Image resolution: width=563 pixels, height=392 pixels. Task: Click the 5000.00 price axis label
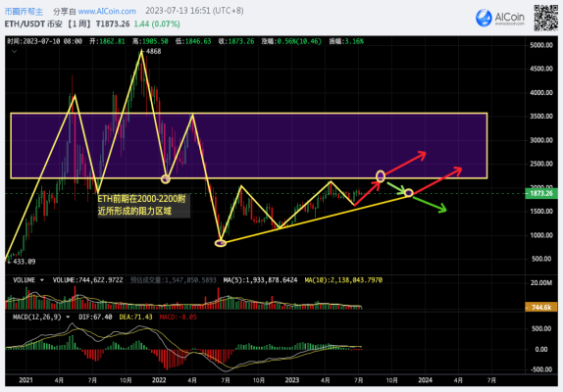coord(541,45)
